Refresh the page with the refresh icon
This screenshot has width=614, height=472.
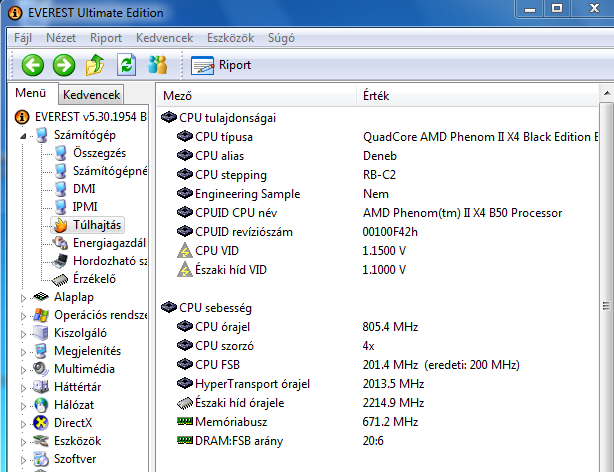(126, 65)
